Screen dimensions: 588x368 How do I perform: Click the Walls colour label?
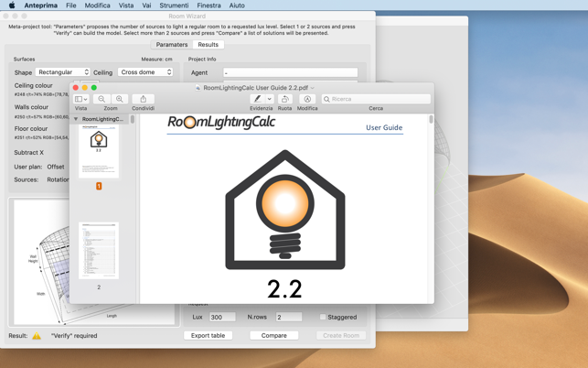coord(31,107)
